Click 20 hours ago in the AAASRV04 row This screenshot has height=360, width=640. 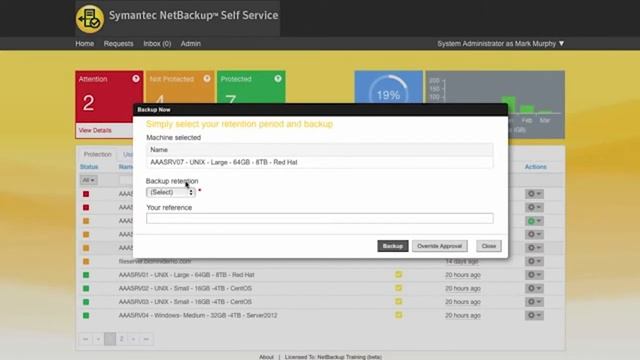coord(462,316)
